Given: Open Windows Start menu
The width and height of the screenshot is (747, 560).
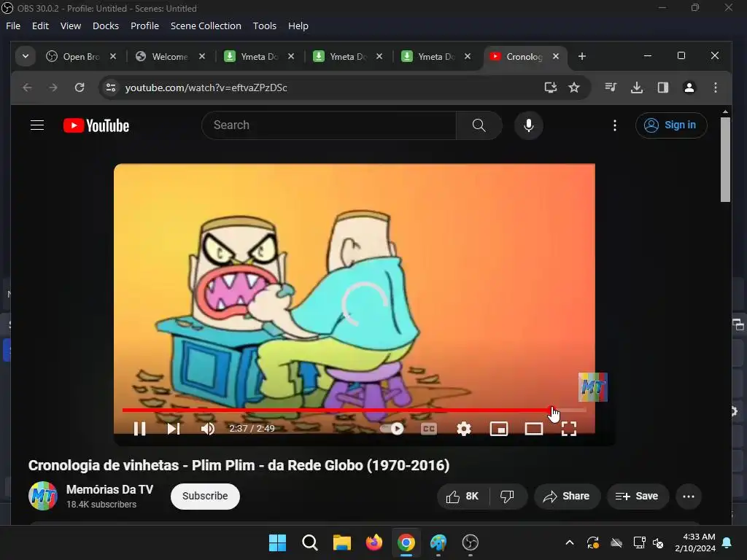Looking at the screenshot, I should [x=277, y=542].
